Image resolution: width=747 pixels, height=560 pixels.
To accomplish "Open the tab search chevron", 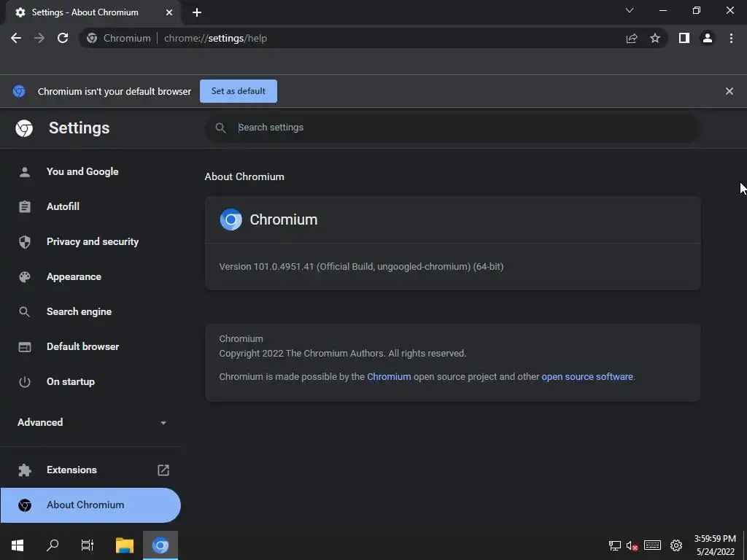I will pyautogui.click(x=630, y=10).
